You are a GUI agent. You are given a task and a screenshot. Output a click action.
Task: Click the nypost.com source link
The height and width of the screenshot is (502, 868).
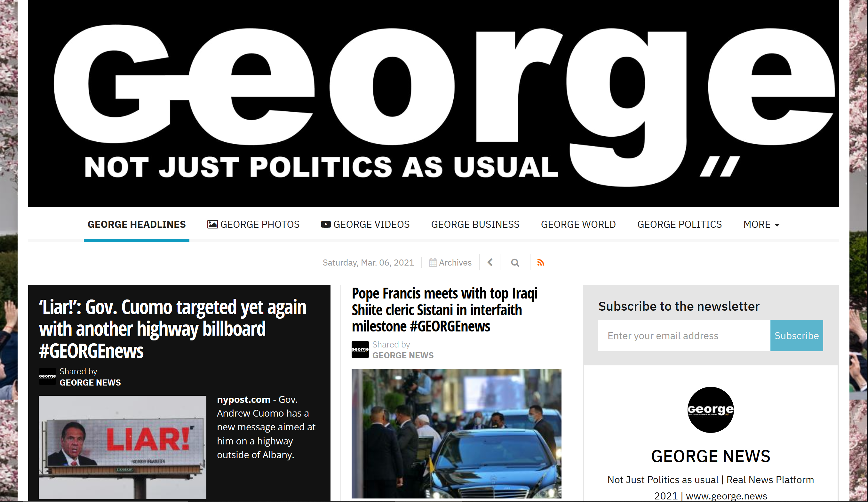tap(243, 400)
